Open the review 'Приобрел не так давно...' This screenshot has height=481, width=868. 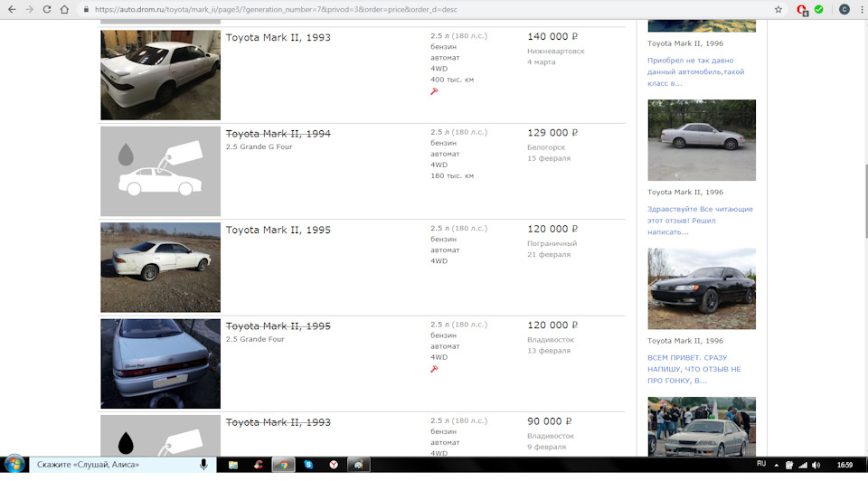(x=696, y=72)
